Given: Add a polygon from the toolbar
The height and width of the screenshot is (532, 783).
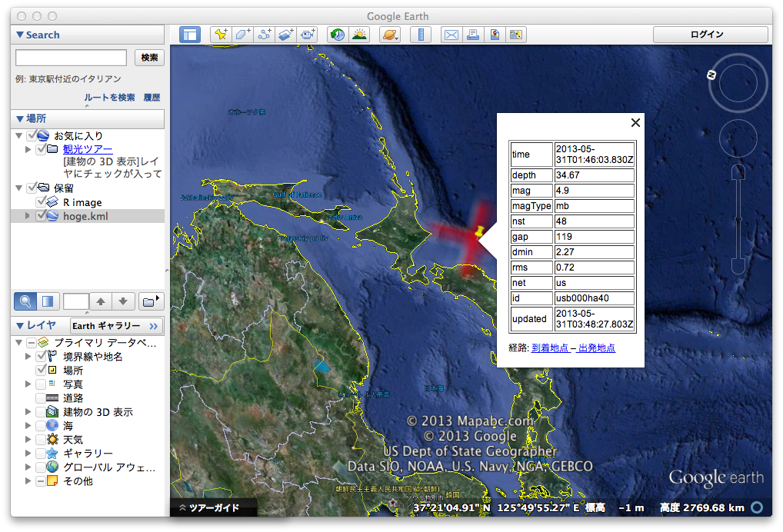Looking at the screenshot, I should [x=243, y=35].
